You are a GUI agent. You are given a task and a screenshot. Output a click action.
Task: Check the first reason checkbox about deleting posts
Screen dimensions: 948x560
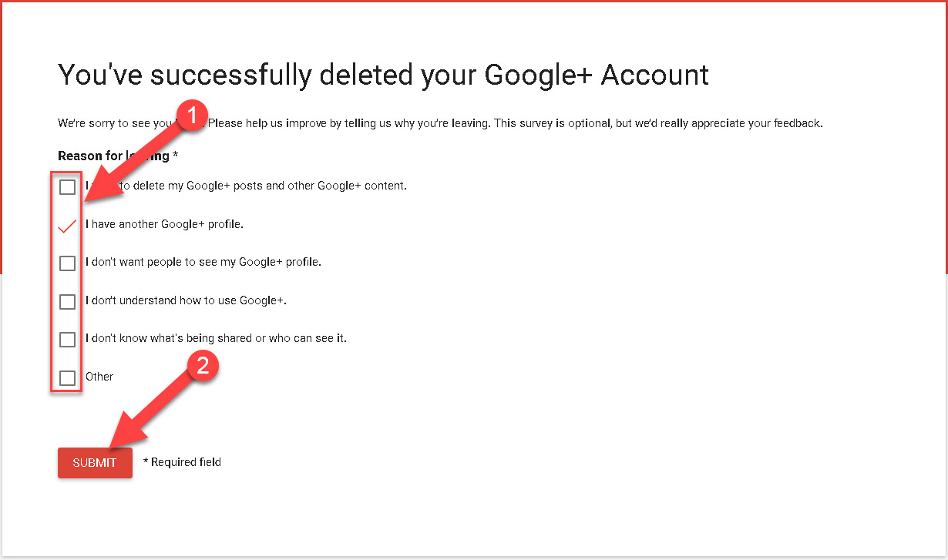(x=67, y=186)
